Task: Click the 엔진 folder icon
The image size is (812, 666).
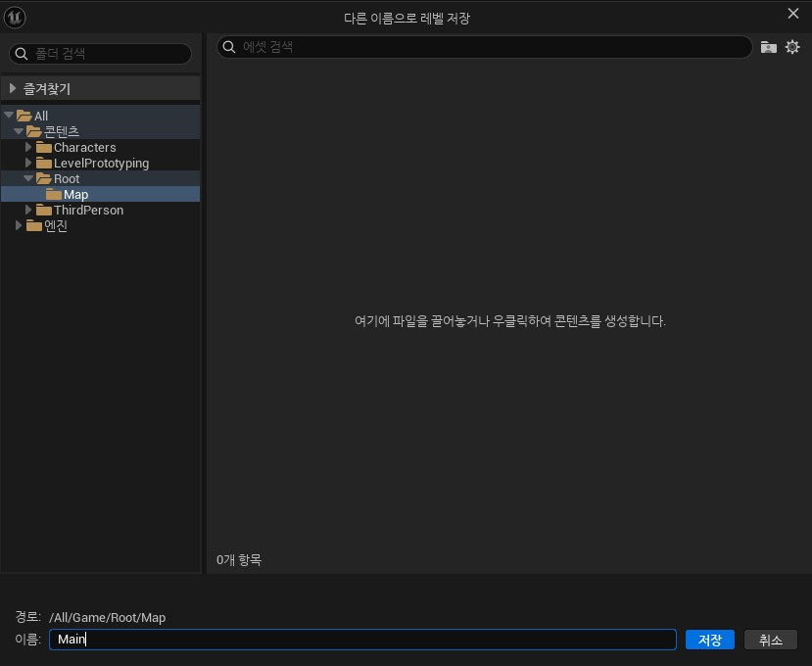Action: pyautogui.click(x=33, y=226)
